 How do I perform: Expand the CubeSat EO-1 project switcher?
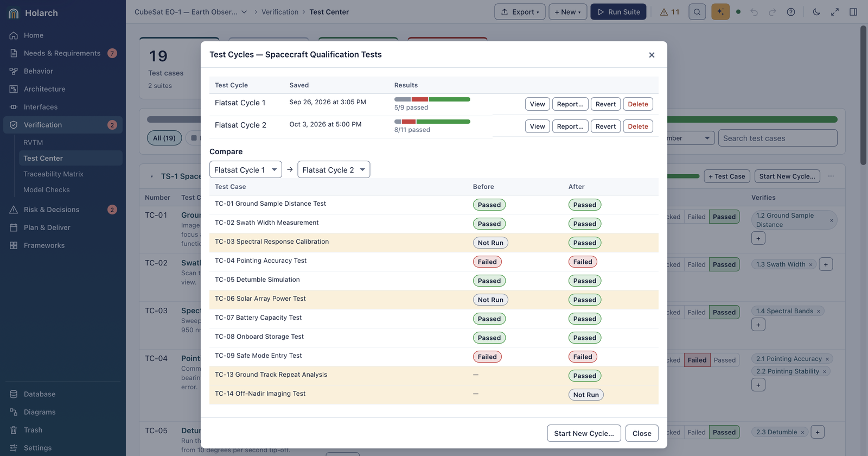point(191,12)
